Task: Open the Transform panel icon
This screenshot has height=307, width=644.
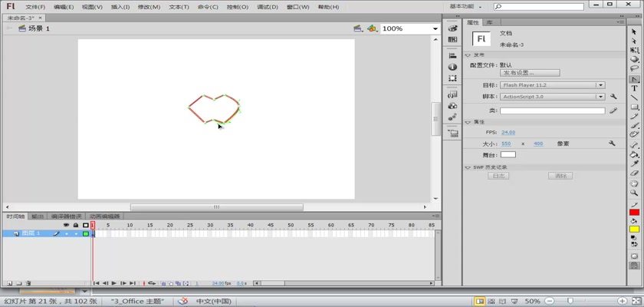Action: [452, 78]
